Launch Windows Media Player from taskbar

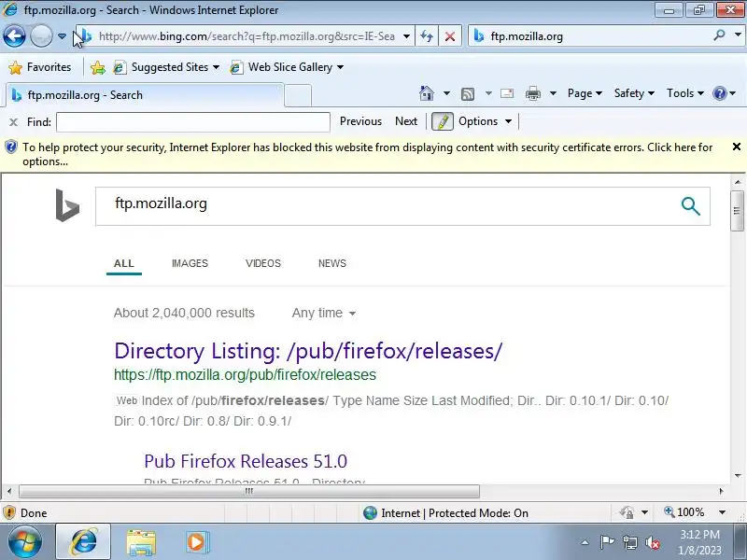tap(196, 542)
